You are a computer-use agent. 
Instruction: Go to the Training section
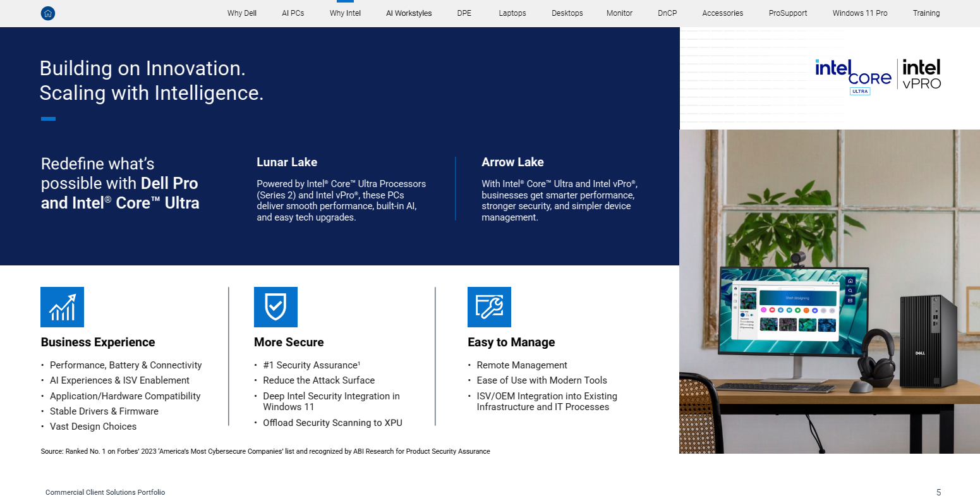click(x=926, y=13)
